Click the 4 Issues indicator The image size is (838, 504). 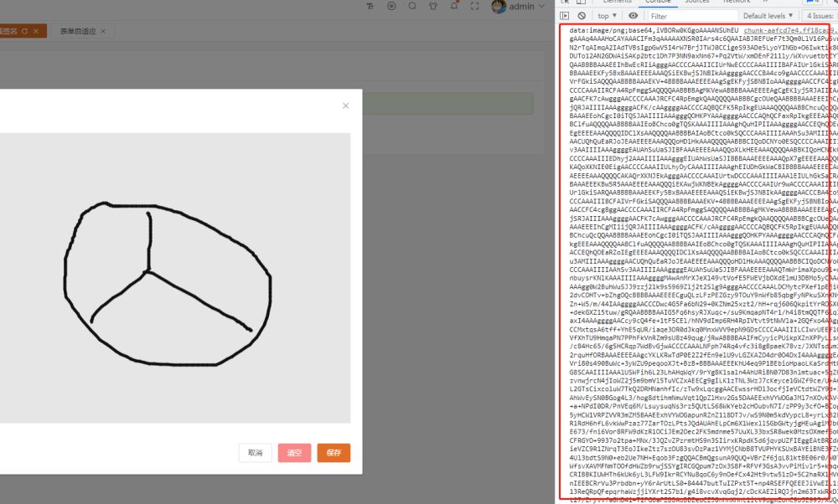click(x=820, y=16)
